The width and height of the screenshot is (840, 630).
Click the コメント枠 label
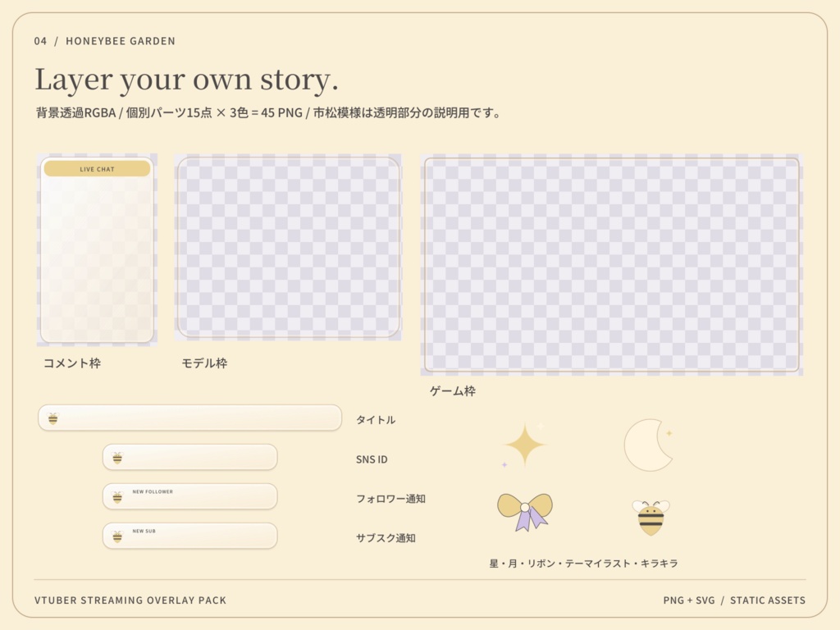[72, 363]
